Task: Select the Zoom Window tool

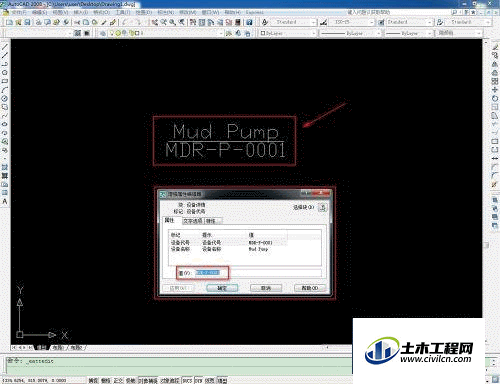Action: point(172,22)
